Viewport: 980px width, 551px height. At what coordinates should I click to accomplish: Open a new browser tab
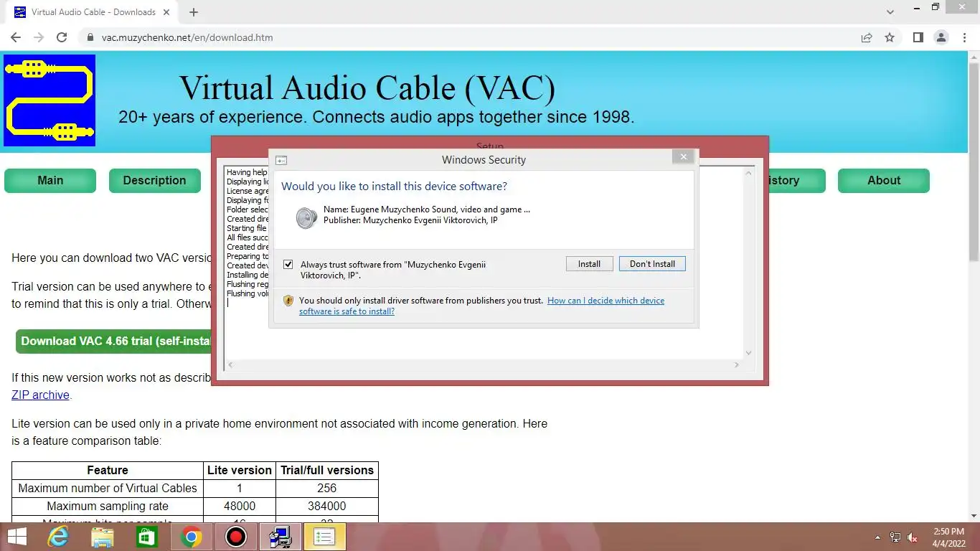193,12
